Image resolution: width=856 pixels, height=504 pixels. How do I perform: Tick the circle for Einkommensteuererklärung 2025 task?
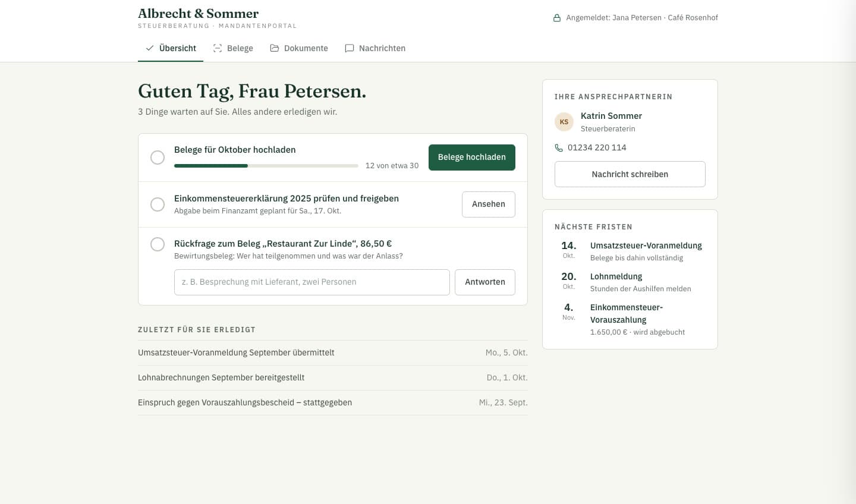click(158, 204)
